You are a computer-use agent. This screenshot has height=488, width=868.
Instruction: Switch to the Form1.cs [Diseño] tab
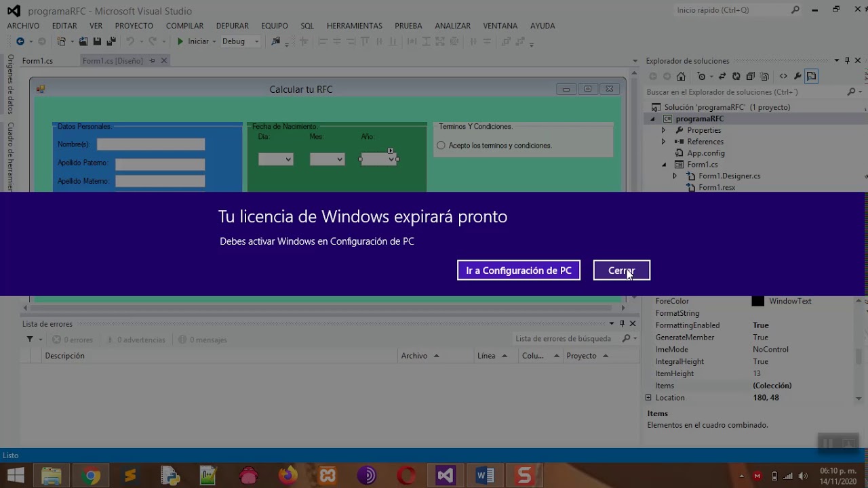click(113, 60)
